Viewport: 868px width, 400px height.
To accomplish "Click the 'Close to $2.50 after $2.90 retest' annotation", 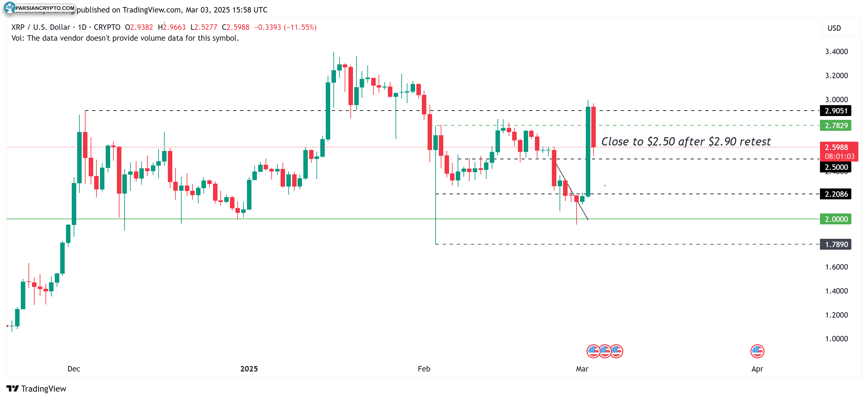I will [x=686, y=141].
